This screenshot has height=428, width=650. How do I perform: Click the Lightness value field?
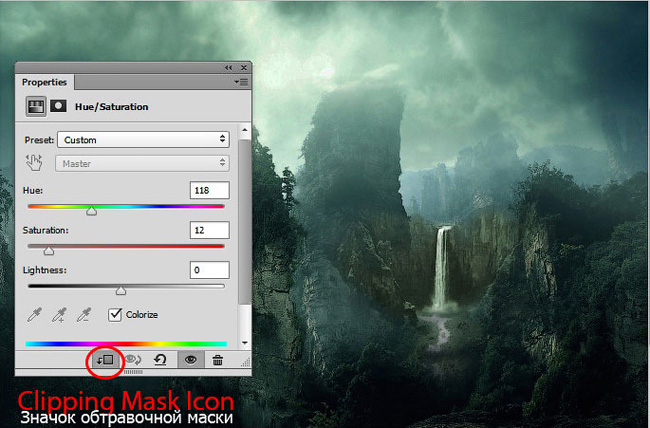[209, 270]
